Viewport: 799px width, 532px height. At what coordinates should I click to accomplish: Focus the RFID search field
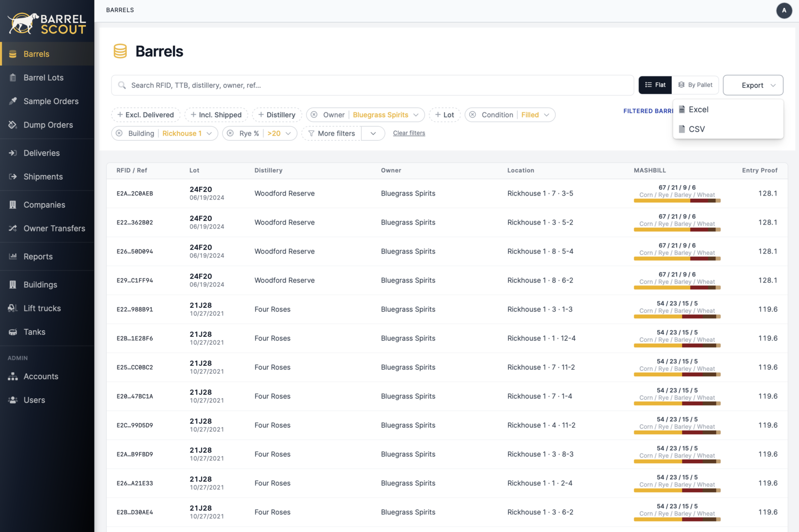point(373,85)
